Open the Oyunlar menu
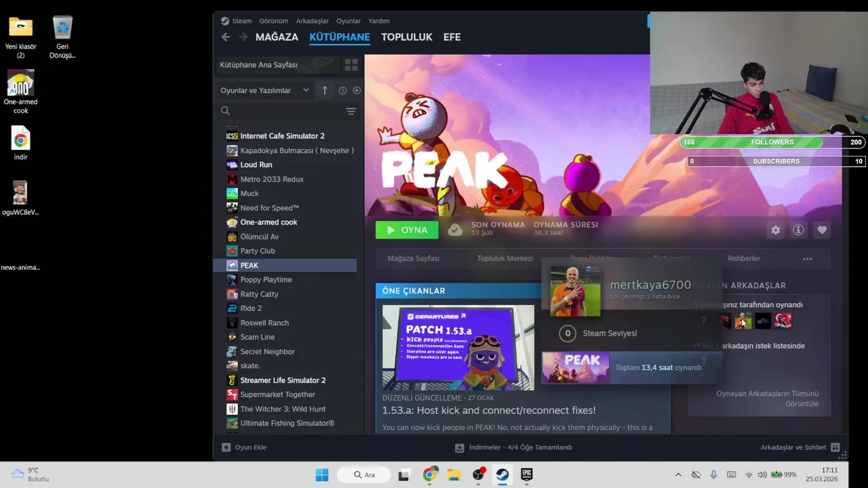Screen dimensions: 868x488 click(349, 21)
